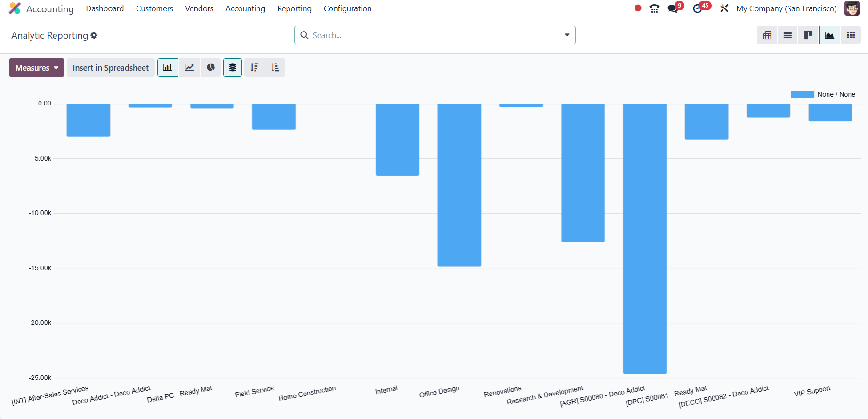Toggle the stacked chart option

tap(233, 68)
